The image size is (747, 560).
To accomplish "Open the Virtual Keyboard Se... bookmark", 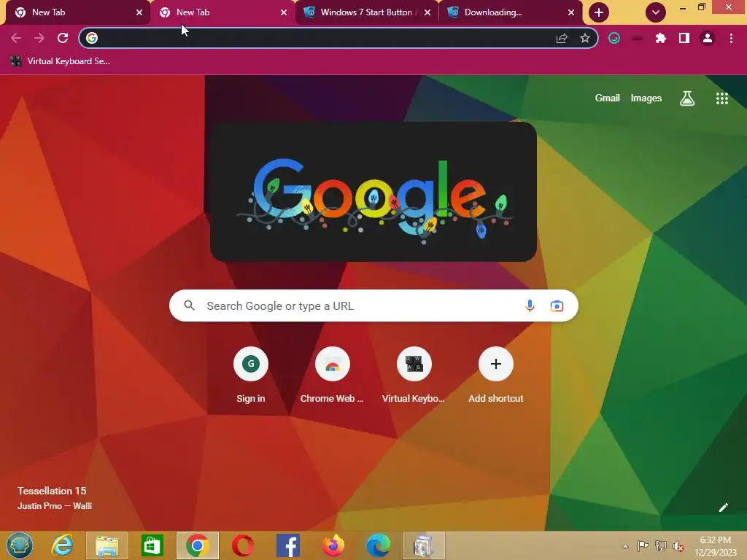I will 60,61.
